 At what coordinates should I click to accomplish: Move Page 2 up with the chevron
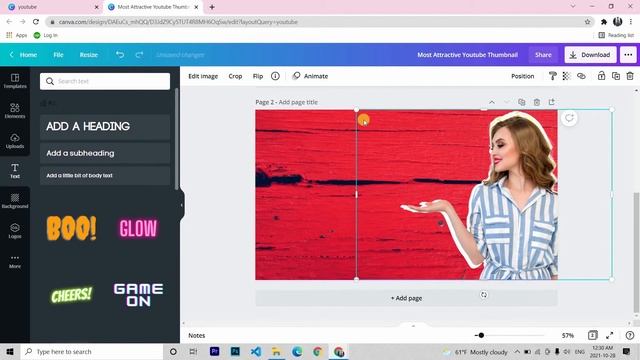tap(492, 102)
